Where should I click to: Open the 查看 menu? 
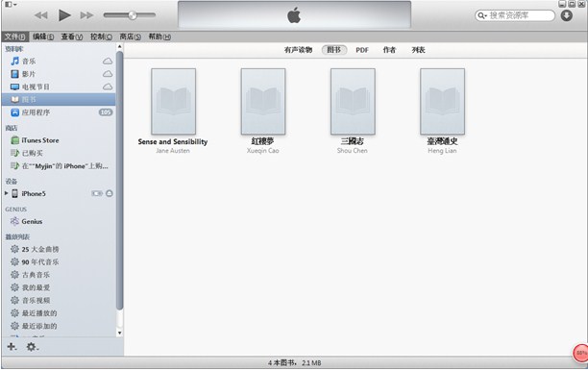click(x=72, y=37)
